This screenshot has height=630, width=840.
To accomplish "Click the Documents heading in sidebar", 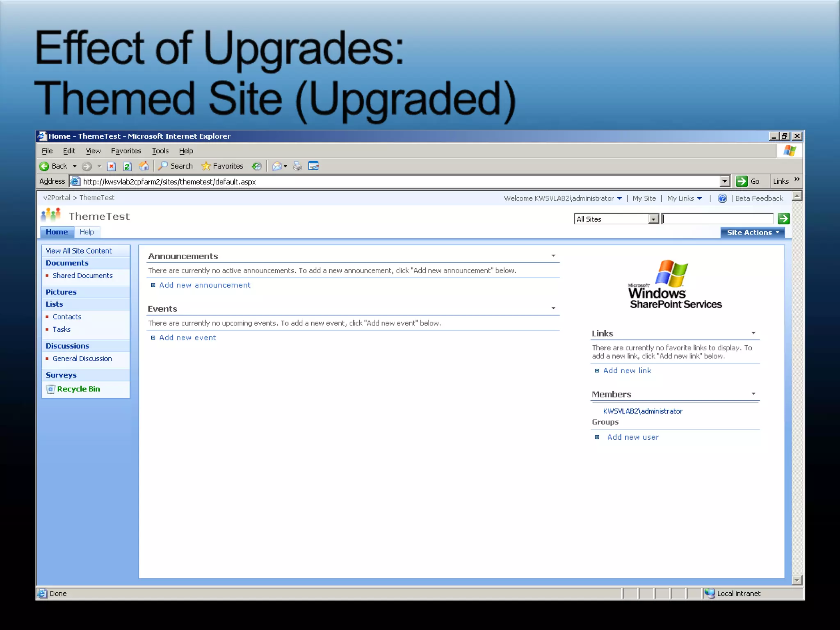I will tap(67, 263).
